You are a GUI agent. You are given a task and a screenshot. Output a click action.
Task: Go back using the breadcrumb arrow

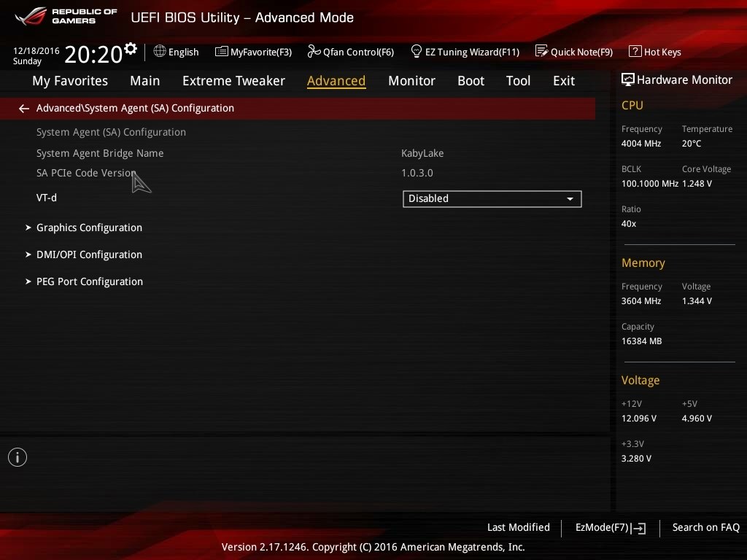pyautogui.click(x=23, y=108)
